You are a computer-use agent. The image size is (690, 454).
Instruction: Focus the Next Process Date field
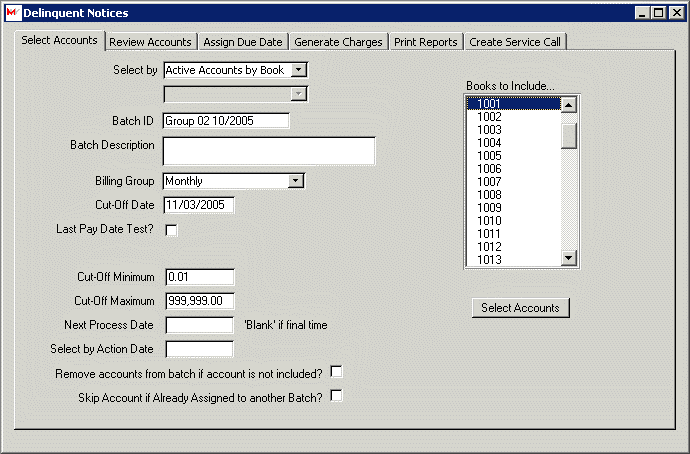(199, 325)
